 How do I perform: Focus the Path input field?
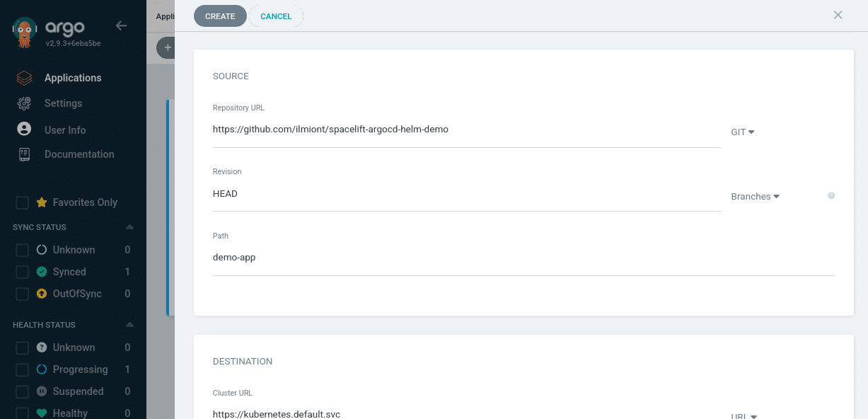[x=523, y=258]
